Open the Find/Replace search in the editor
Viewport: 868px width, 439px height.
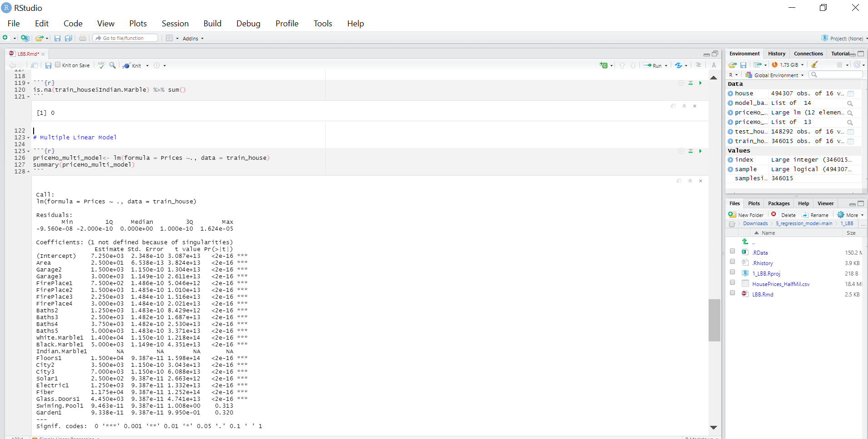click(113, 65)
